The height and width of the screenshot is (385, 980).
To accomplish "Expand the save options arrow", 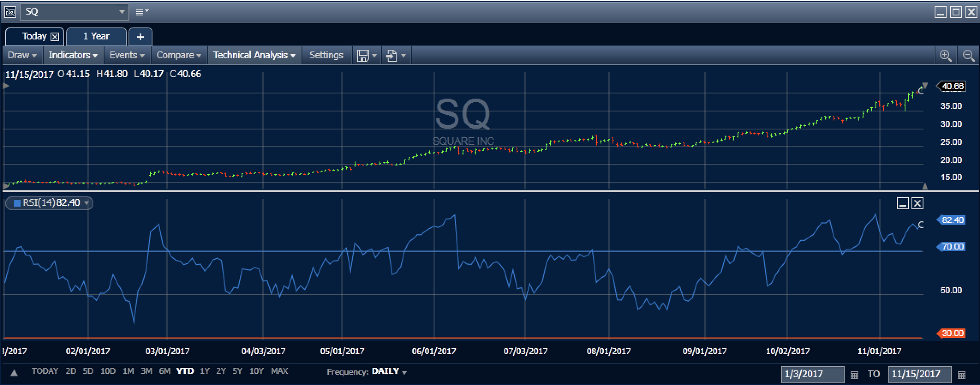I will coord(375,56).
